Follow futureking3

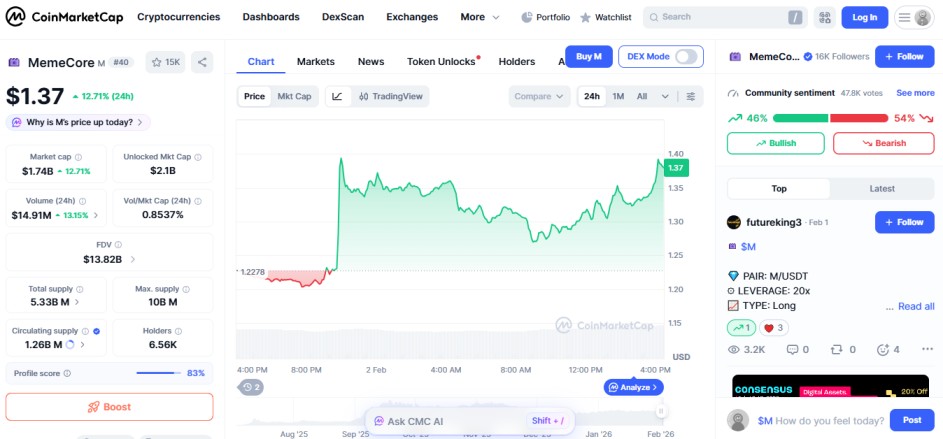point(905,222)
